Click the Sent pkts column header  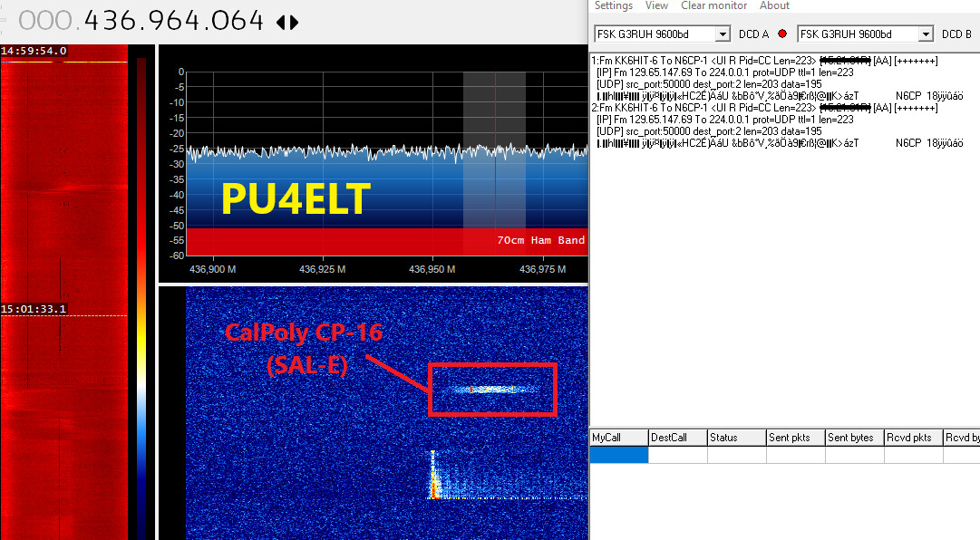click(x=795, y=438)
